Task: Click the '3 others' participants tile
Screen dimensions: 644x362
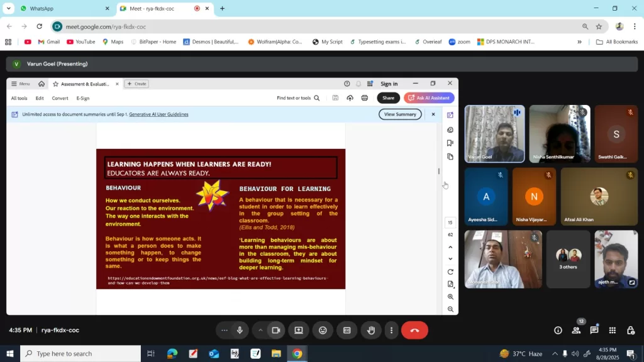Action: click(568, 259)
